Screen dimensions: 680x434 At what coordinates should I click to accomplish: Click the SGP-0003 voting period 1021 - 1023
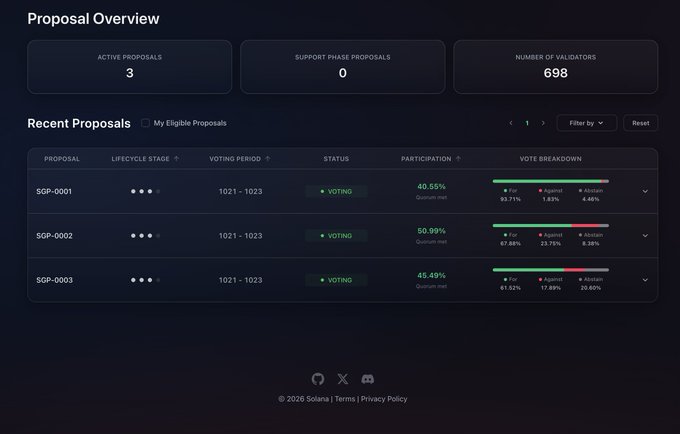point(240,280)
